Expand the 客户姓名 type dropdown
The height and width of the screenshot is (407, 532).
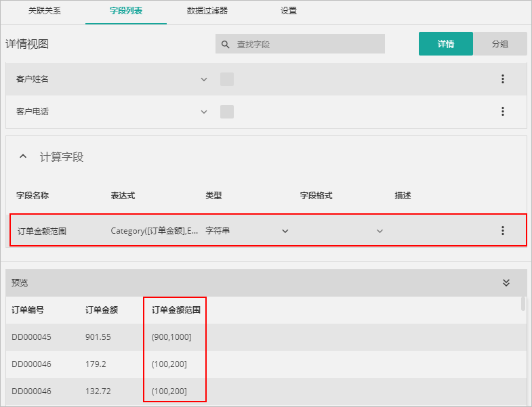click(x=204, y=79)
